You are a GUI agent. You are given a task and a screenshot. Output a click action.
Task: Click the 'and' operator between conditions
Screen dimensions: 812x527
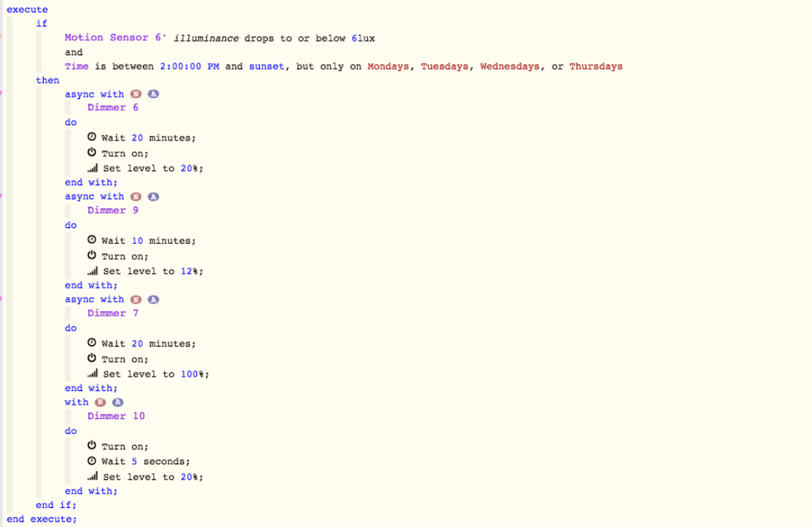tap(73, 52)
